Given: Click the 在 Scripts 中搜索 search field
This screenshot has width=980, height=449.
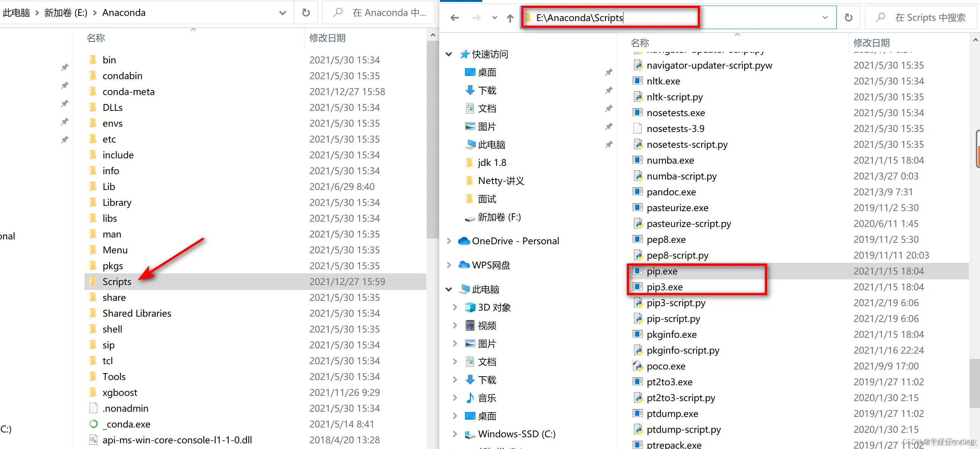Looking at the screenshot, I should [929, 17].
